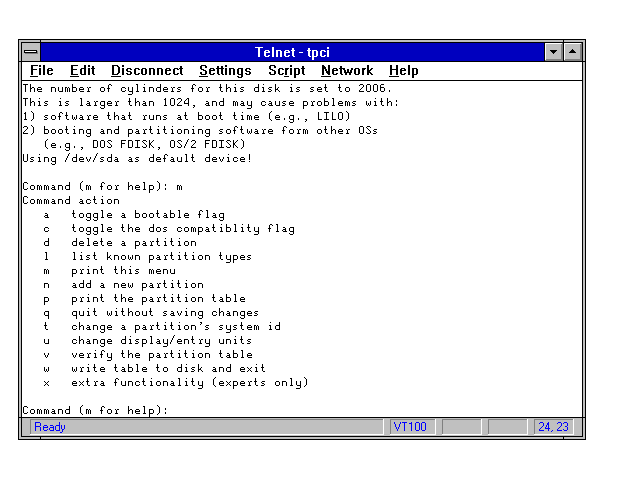Maximize the Telnet window
The image size is (640, 480).
(573, 51)
